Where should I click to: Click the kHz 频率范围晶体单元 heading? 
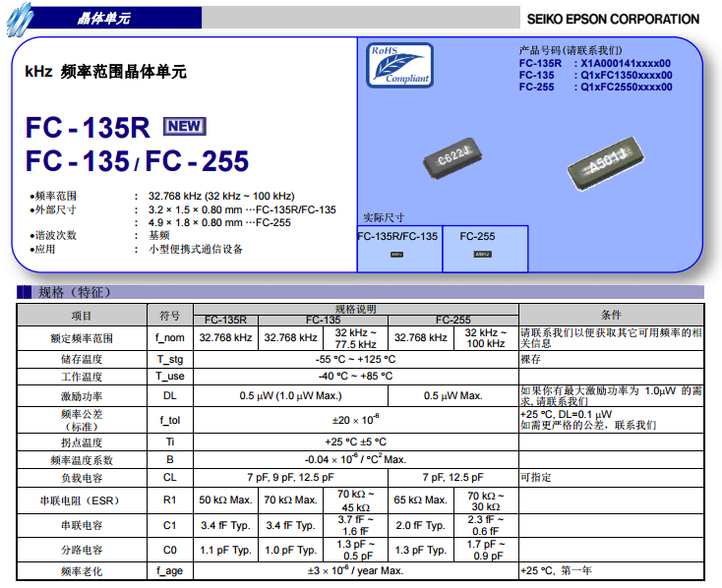[105, 72]
